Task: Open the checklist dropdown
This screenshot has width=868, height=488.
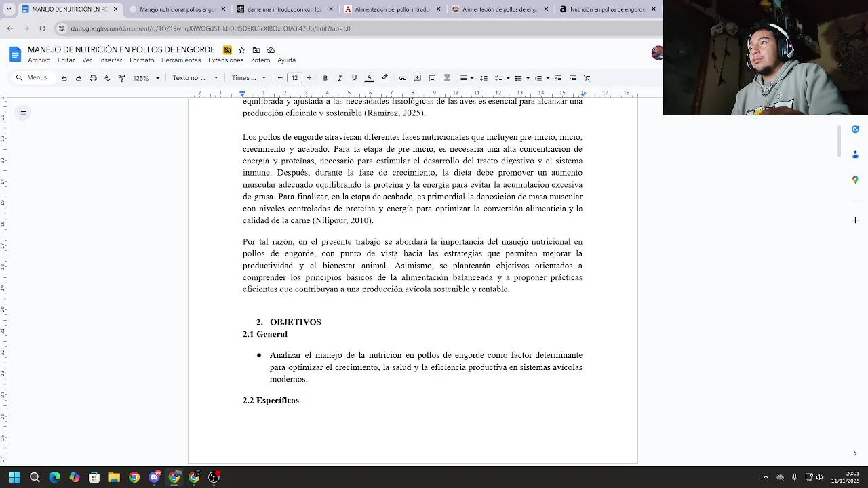Action: (501, 78)
